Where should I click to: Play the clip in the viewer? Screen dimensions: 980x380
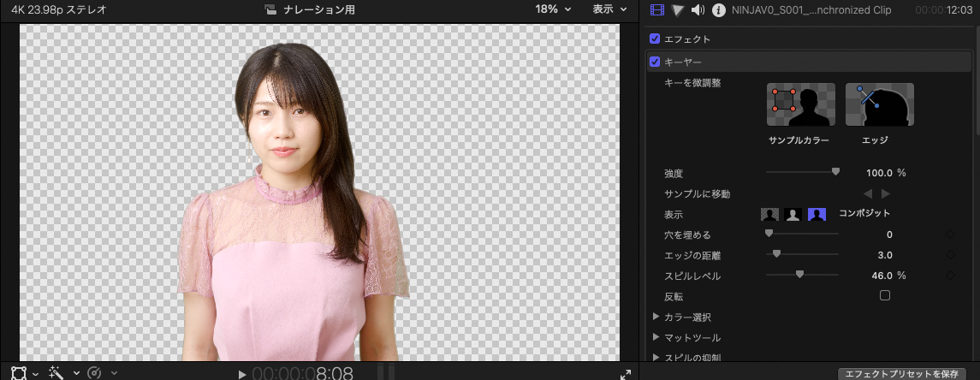coord(242,374)
